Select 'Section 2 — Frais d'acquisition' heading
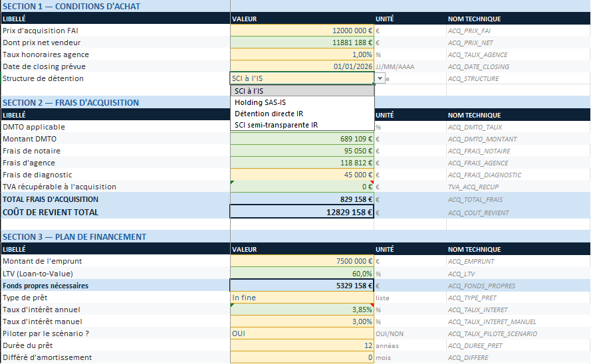This screenshot has height=364, width=591. tap(70, 103)
